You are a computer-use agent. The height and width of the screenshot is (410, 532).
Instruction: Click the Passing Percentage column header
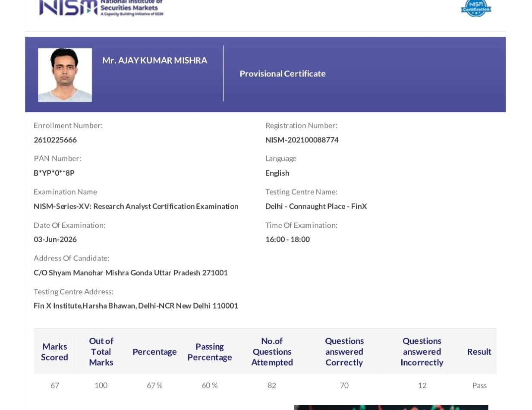point(210,352)
